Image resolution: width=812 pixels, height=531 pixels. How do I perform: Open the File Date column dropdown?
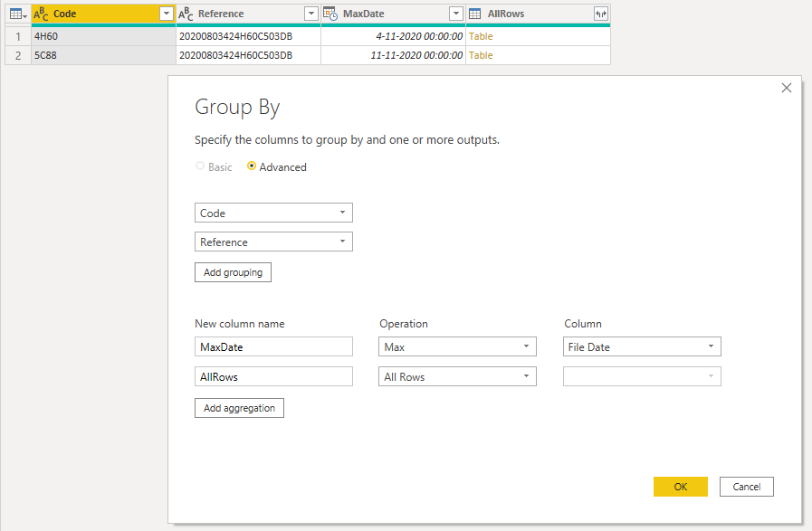click(x=642, y=346)
